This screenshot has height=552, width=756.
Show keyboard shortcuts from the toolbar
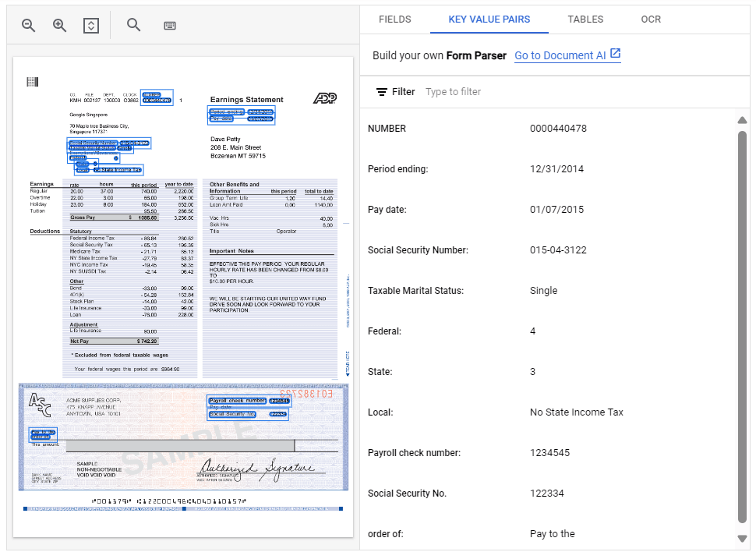[170, 24]
